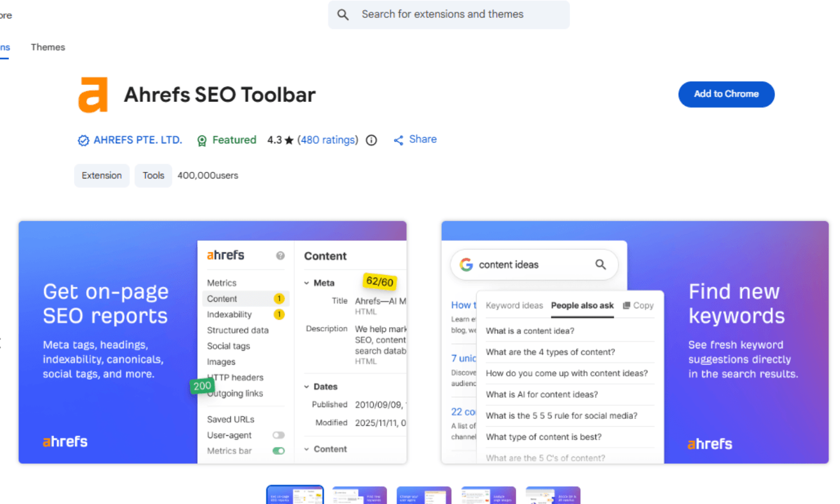840x504 pixels.
Task: Click the magnifier in content ideas search
Action: [600, 264]
